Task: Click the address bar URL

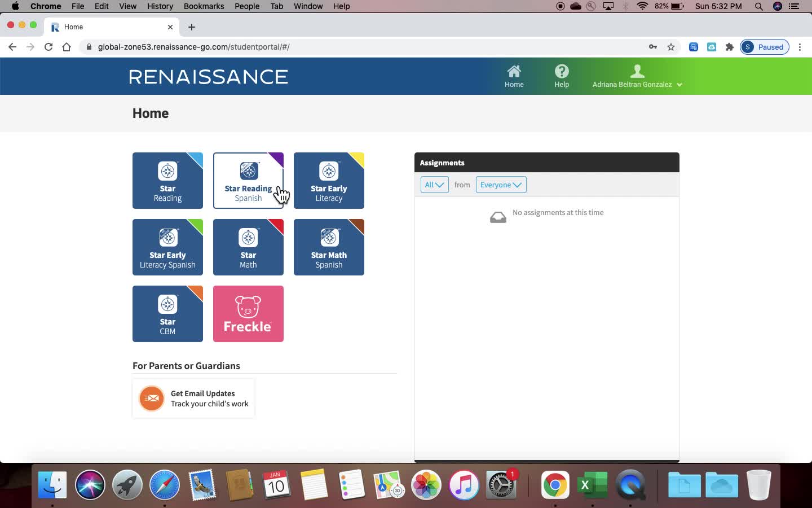Action: 193,47
